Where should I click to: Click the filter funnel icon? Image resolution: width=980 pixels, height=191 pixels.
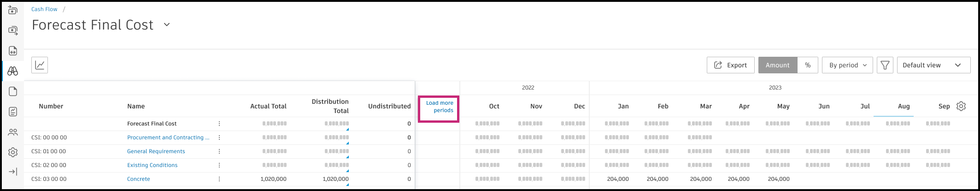pyautogui.click(x=885, y=65)
